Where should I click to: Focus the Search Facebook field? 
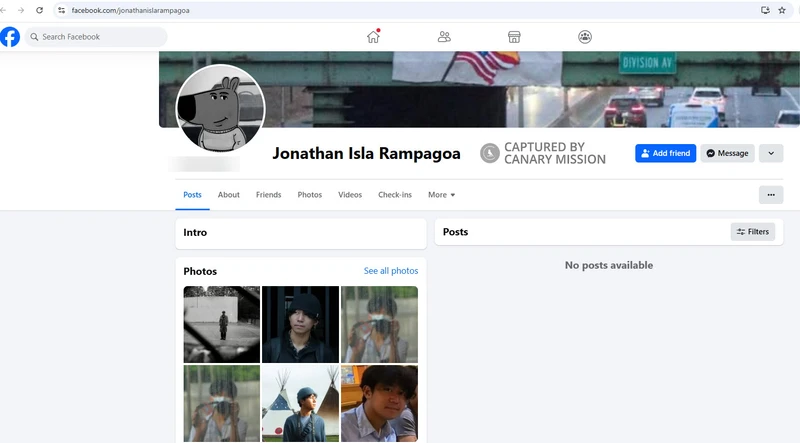[x=96, y=37]
